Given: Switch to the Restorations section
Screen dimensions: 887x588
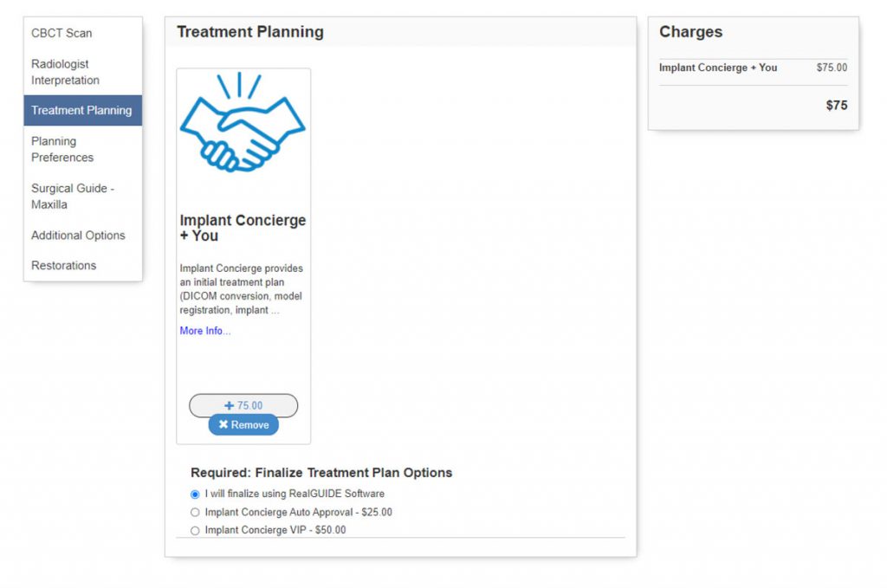Looking at the screenshot, I should [x=63, y=266].
